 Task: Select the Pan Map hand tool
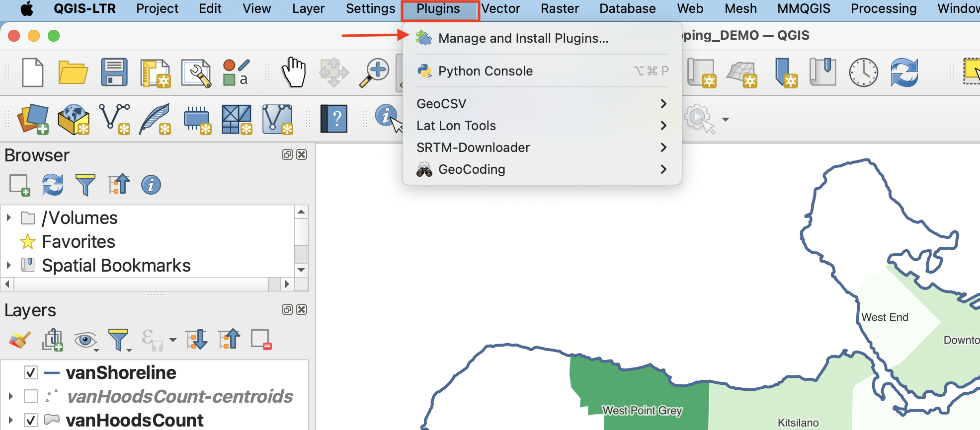click(294, 72)
